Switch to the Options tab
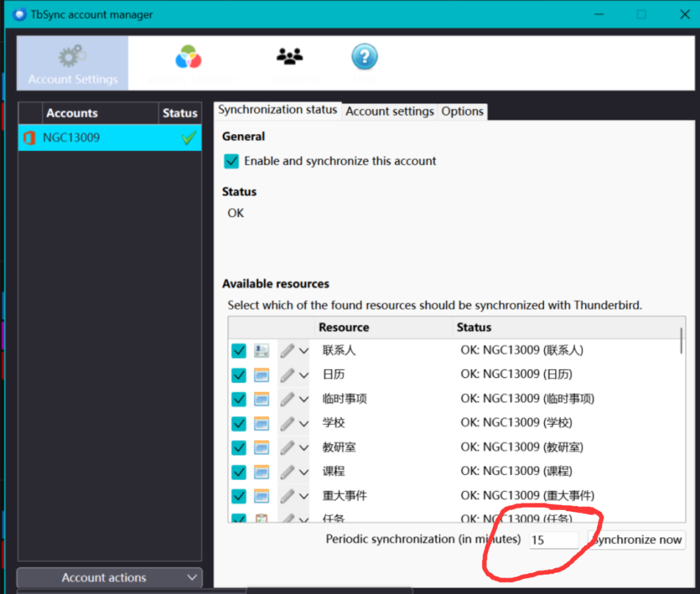Screen dimensions: 700x594 pos(462,111)
